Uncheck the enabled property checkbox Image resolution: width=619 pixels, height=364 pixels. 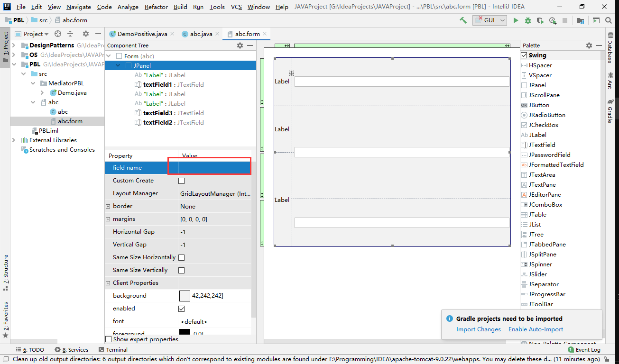(x=182, y=309)
